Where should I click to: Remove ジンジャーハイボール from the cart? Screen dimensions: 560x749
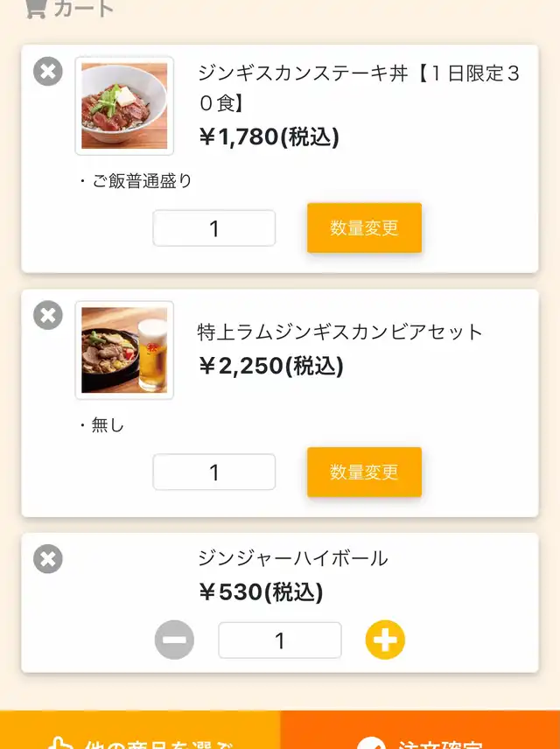[48, 559]
